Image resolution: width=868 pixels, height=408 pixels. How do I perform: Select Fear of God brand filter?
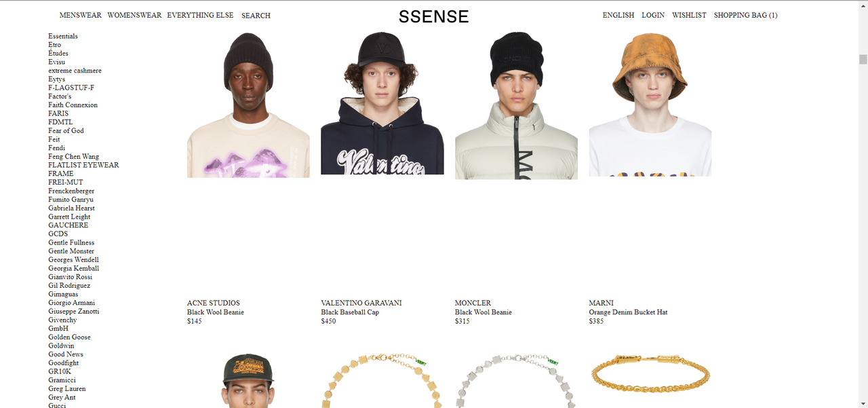click(x=66, y=130)
